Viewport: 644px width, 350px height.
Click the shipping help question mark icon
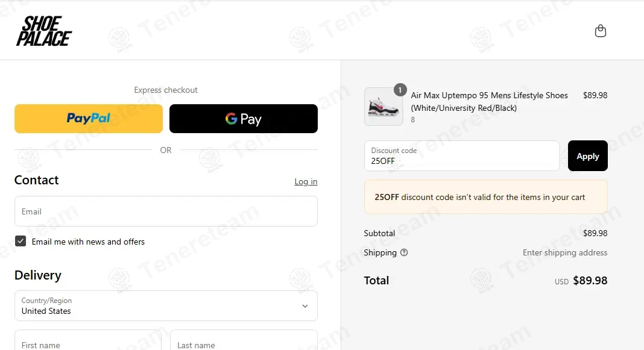point(404,252)
